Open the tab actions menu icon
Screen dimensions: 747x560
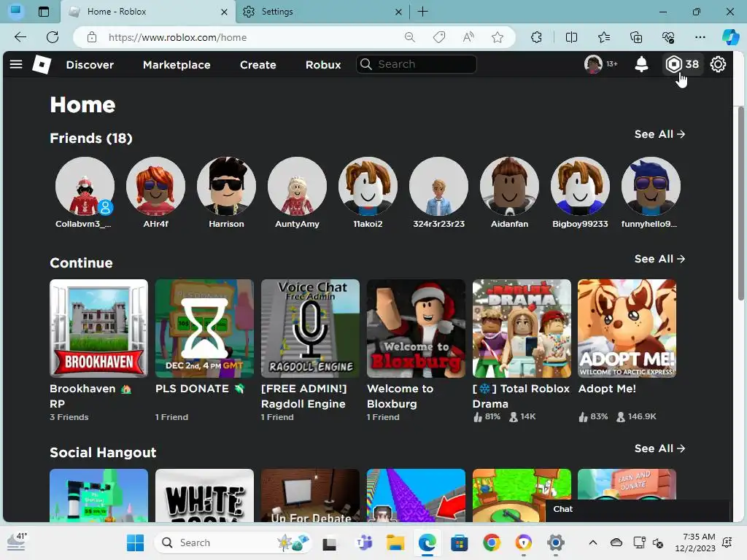pos(44,12)
